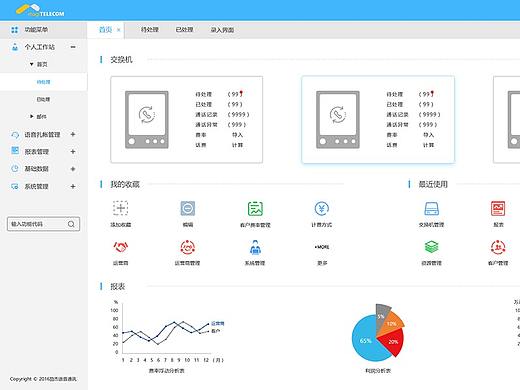Expand the 基础数据 section plus sign
520x390 pixels.
[x=73, y=169]
